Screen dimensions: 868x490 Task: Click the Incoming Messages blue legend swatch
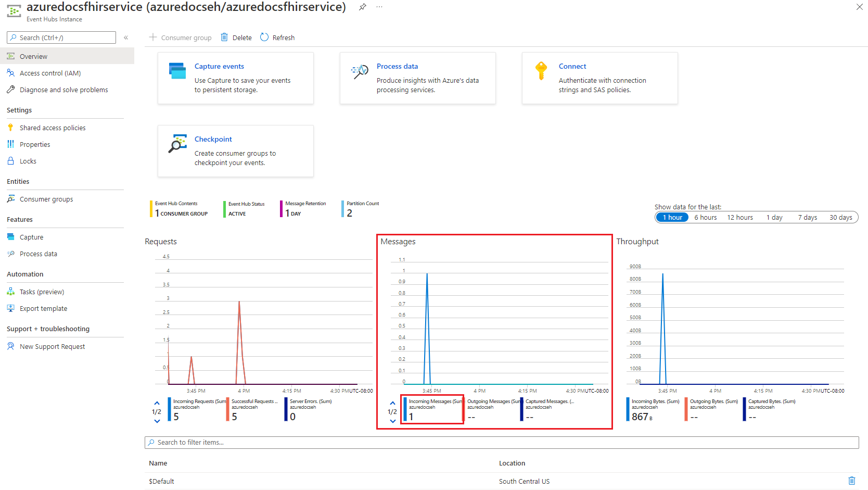pyautogui.click(x=405, y=409)
